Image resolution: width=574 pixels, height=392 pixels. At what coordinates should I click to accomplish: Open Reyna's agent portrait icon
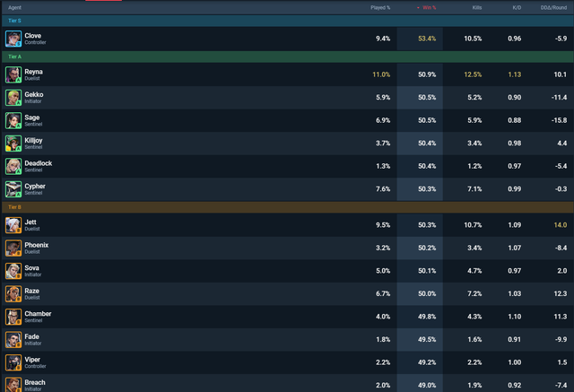13,74
